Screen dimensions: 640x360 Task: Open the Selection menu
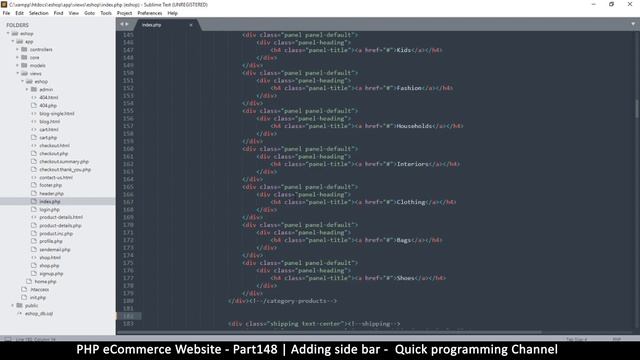pos(39,13)
